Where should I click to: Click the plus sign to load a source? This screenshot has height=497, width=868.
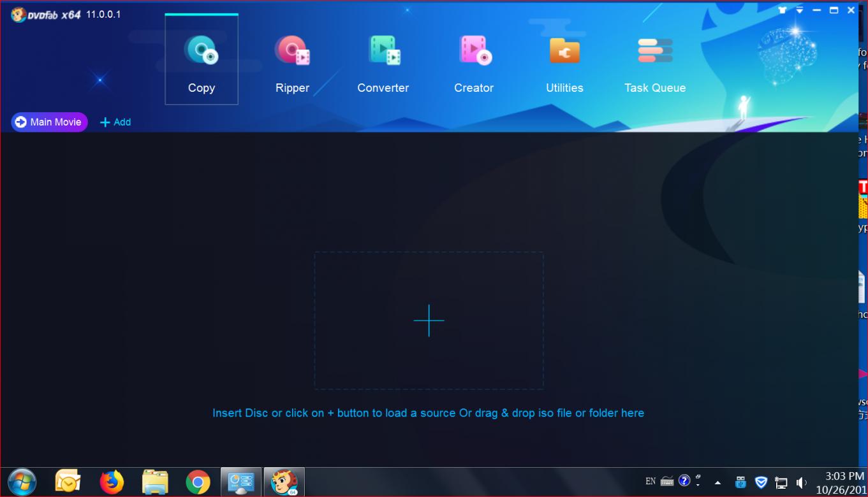click(429, 321)
